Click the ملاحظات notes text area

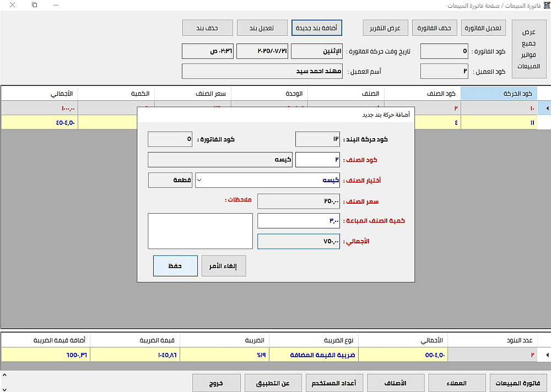coord(201,231)
